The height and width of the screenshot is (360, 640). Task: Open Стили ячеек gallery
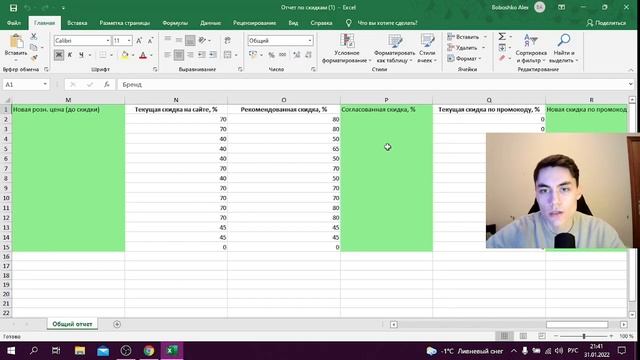[427, 49]
